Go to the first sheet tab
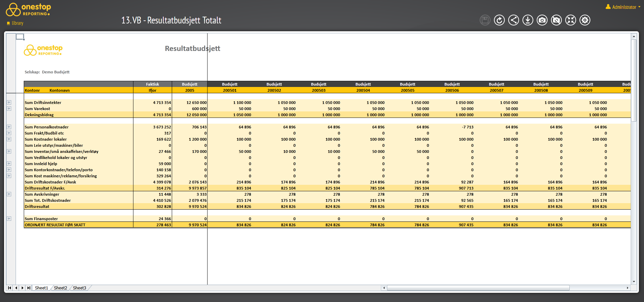The width and height of the screenshot is (644, 302). [10, 288]
